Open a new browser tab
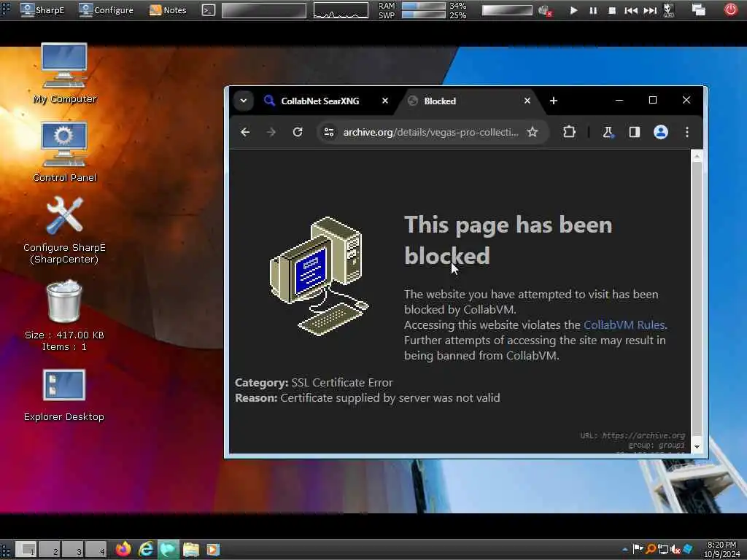Screen dimensions: 747x560 [x=553, y=101]
